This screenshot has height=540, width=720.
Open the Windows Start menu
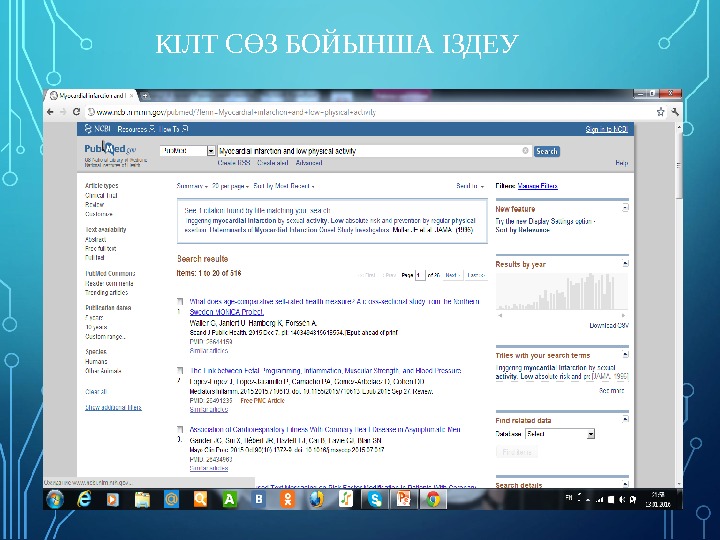coord(55,499)
